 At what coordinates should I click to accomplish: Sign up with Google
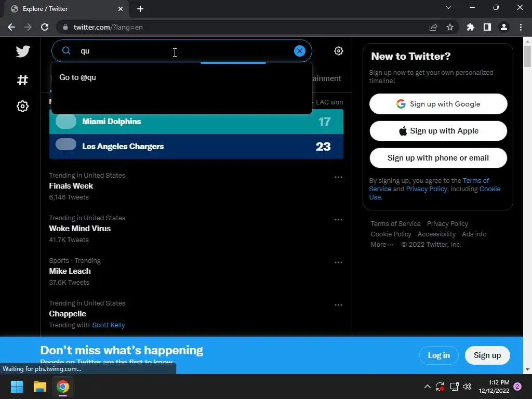(x=438, y=104)
